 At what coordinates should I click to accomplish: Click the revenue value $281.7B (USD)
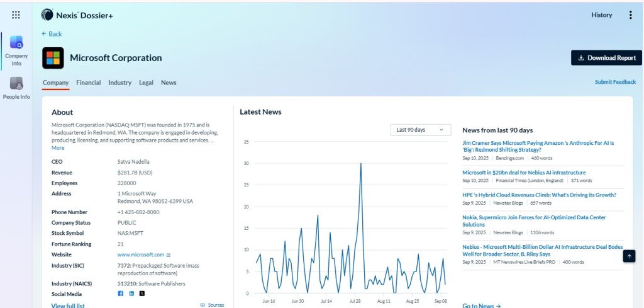tap(135, 173)
